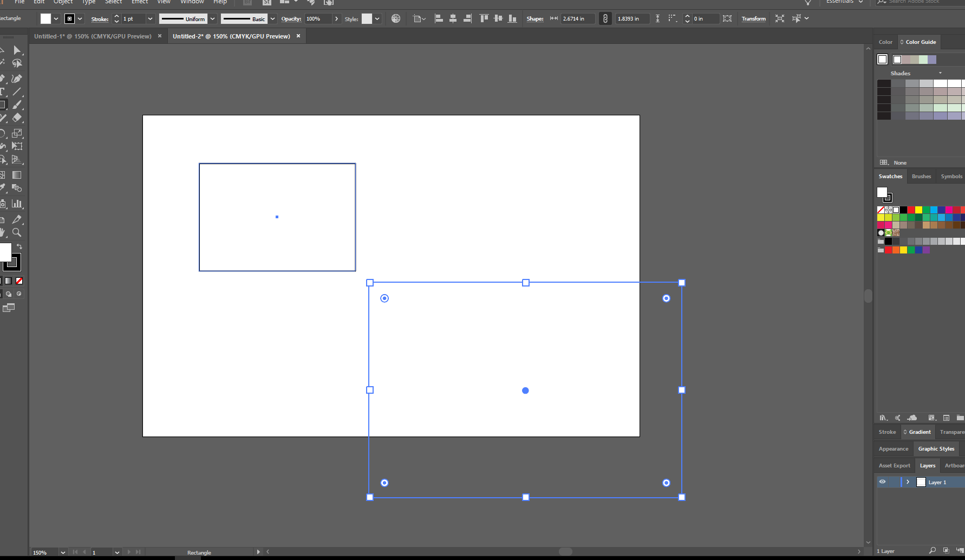The width and height of the screenshot is (965, 560).
Task: Edit the shape width field
Action: point(577,19)
